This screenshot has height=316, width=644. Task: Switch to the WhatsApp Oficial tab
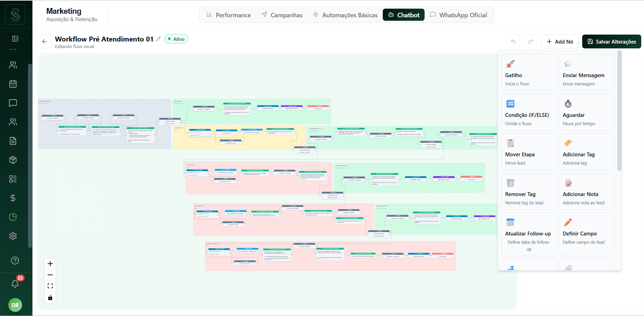click(458, 15)
